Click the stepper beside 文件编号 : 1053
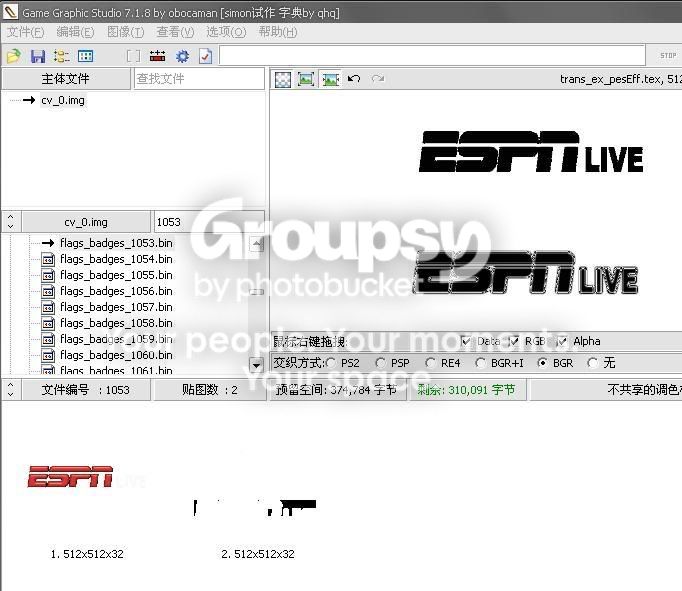The height and width of the screenshot is (591, 682). [11, 390]
